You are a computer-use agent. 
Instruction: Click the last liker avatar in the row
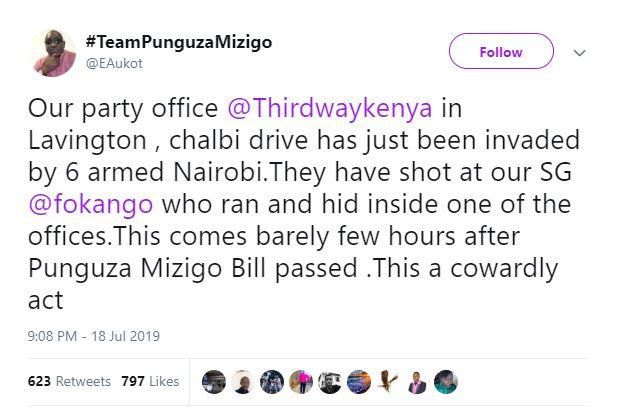coord(445,381)
